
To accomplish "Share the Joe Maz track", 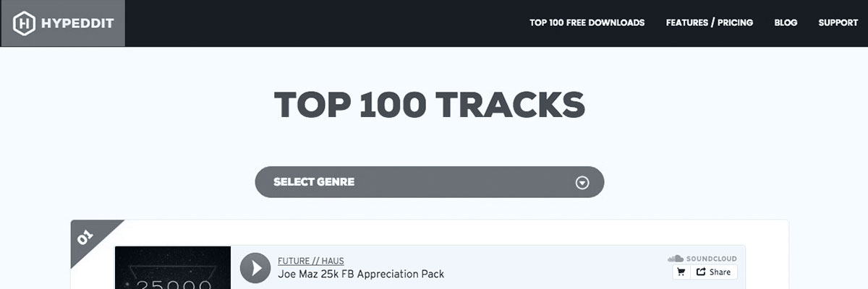I will 713,272.
